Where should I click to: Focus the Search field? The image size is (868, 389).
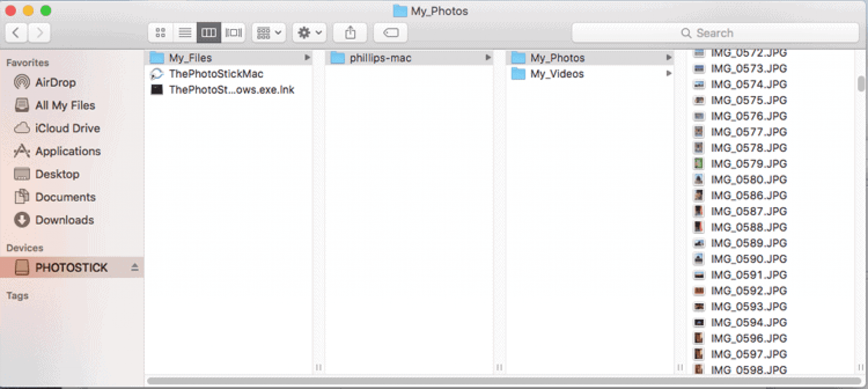coord(715,33)
